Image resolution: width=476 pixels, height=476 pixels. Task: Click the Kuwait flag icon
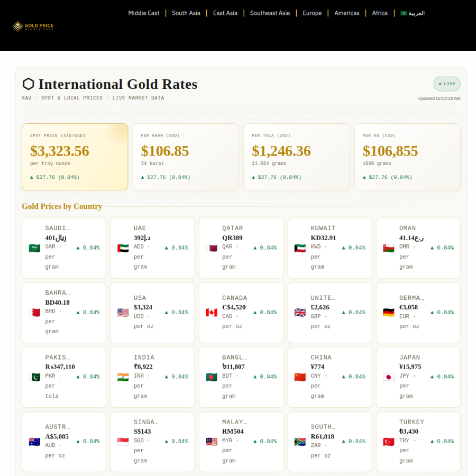[300, 248]
